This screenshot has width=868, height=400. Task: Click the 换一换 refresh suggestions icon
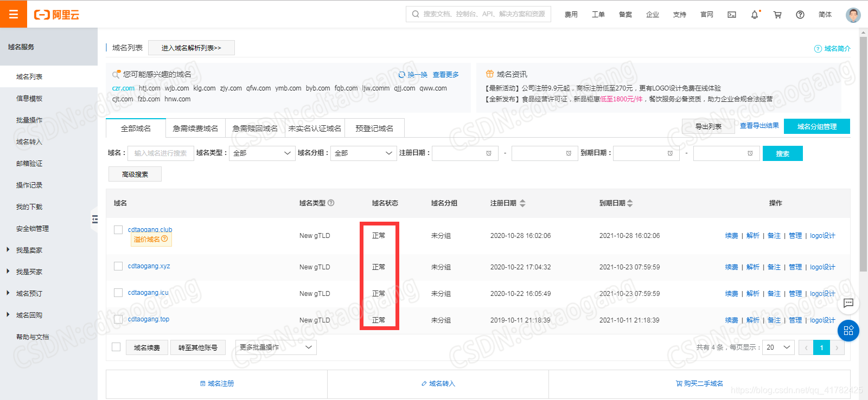point(401,75)
